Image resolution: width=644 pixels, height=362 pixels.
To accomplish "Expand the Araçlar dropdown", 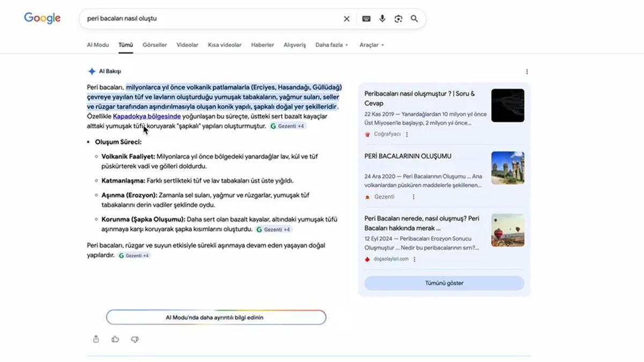I will pos(371,45).
